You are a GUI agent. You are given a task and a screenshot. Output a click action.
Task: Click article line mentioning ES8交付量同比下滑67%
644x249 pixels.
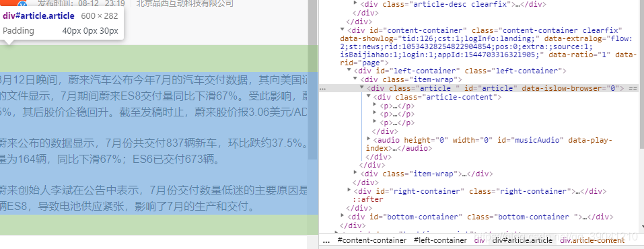[x=154, y=96]
